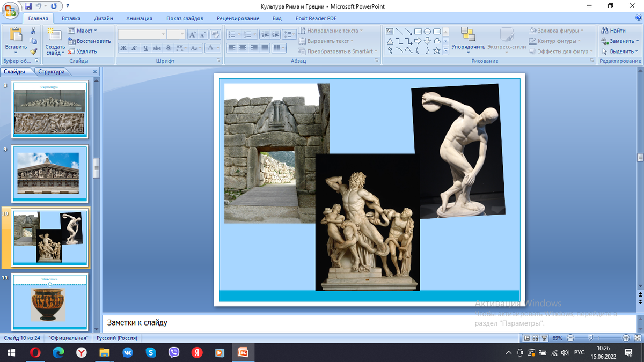Viewport: 644px width, 362px height.
Task: Justify text alignment
Action: click(x=264, y=48)
